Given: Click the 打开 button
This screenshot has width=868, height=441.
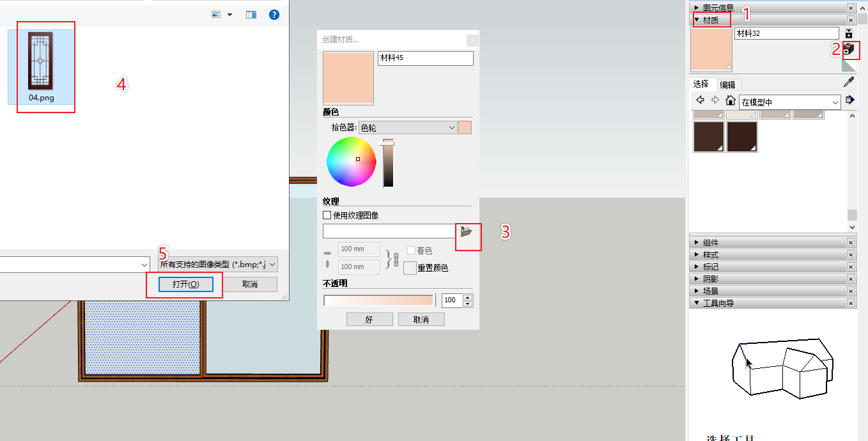Looking at the screenshot, I should pyautogui.click(x=184, y=284).
